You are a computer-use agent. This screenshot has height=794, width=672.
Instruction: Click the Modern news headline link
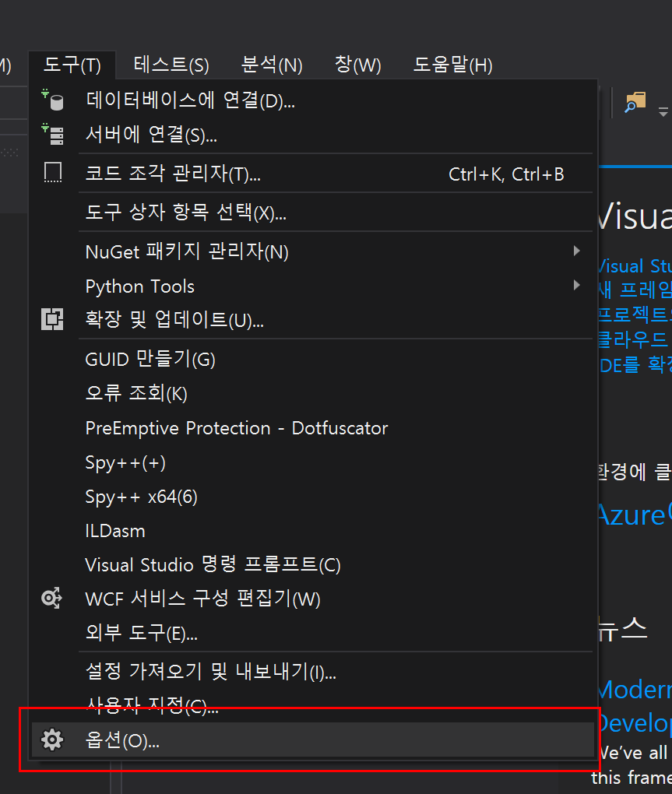pos(634,690)
